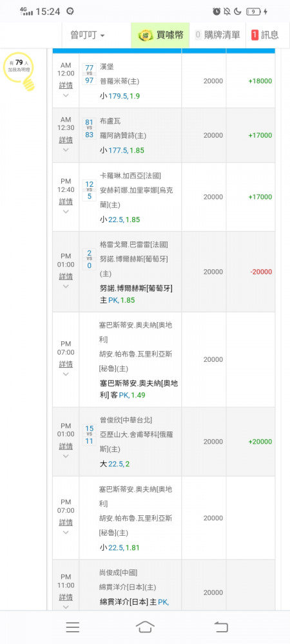This screenshot has width=290, height=644.
Task: Open the Android recent apps menu icon
Action: [x=73, y=627]
